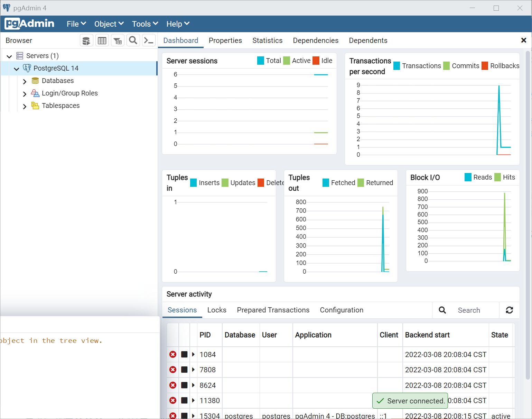Select the Sessions activity tab
Image resolution: width=532 pixels, height=419 pixels.
tap(182, 310)
